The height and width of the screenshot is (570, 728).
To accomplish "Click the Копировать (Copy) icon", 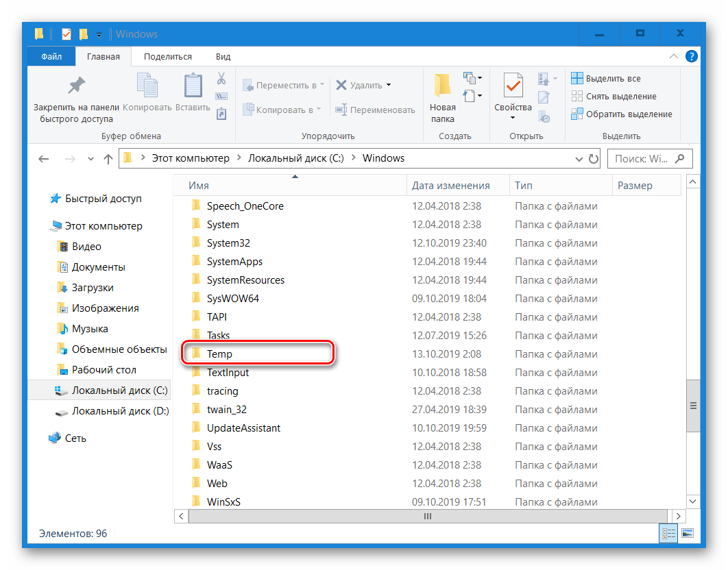I will [x=147, y=86].
